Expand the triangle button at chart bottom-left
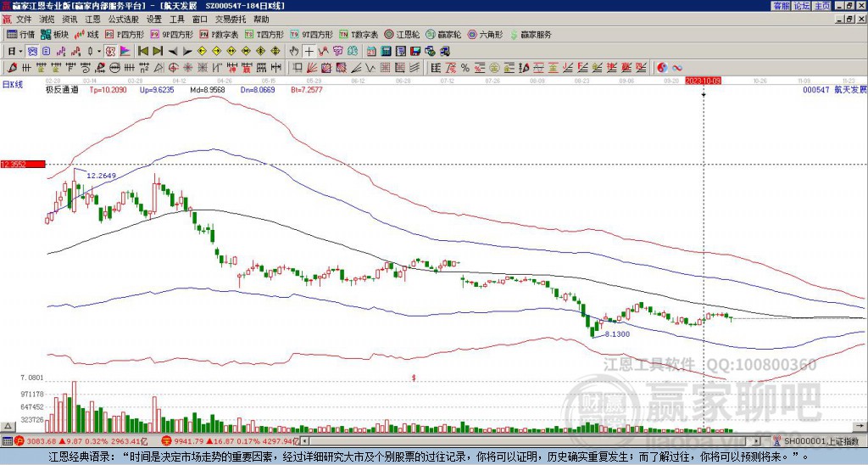This screenshot has width=868, height=465. pos(8,426)
